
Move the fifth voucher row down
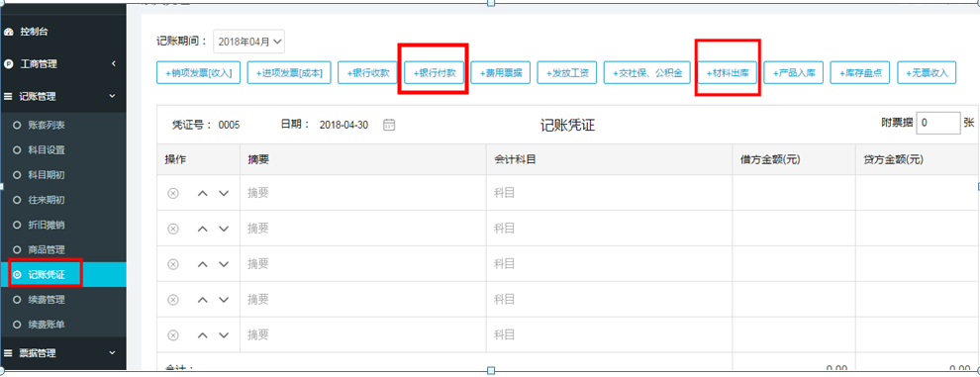(224, 335)
